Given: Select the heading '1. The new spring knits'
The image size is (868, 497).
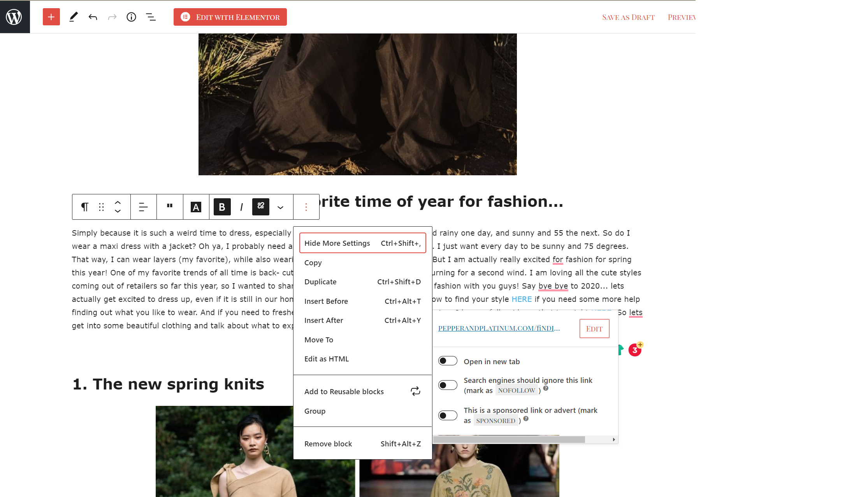Looking at the screenshot, I should 168,384.
